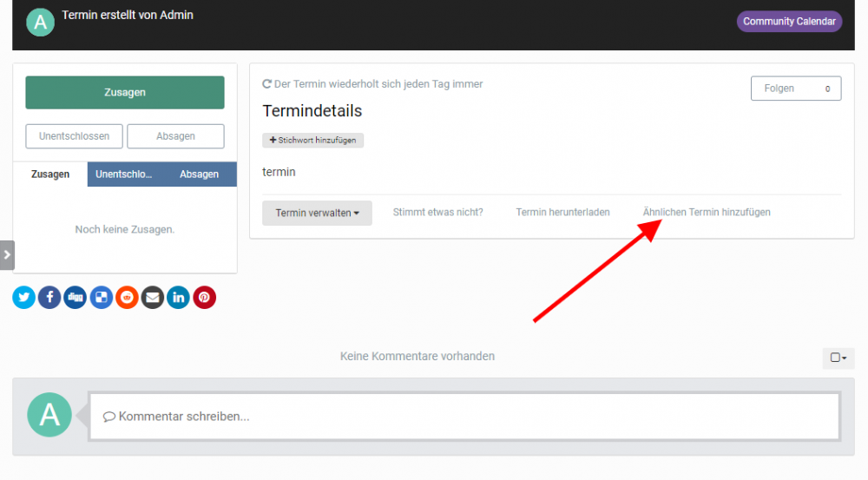868x480 pixels.
Task: Pin the event on Pinterest
Action: (x=204, y=298)
